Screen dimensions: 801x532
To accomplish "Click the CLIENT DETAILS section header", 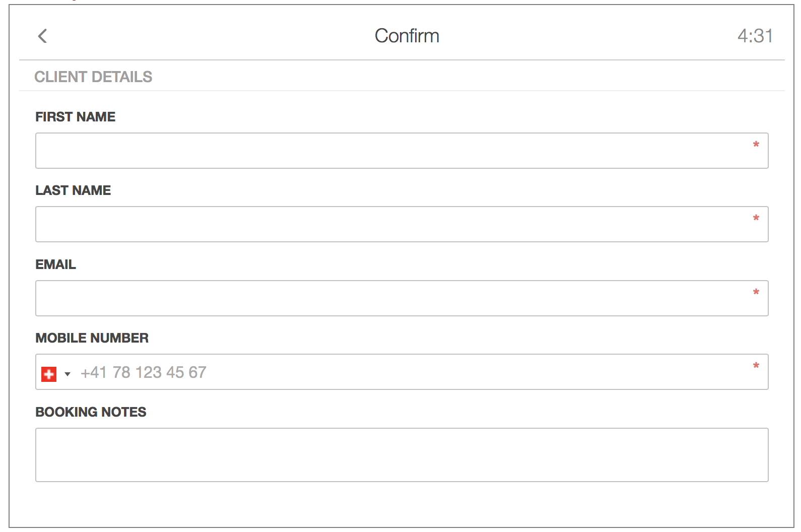I will pos(93,77).
